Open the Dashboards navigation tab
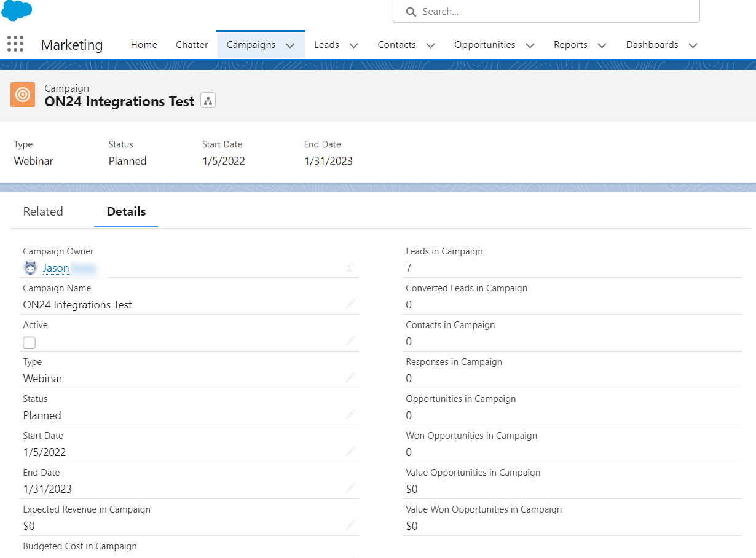This screenshot has width=756, height=558. (x=652, y=45)
